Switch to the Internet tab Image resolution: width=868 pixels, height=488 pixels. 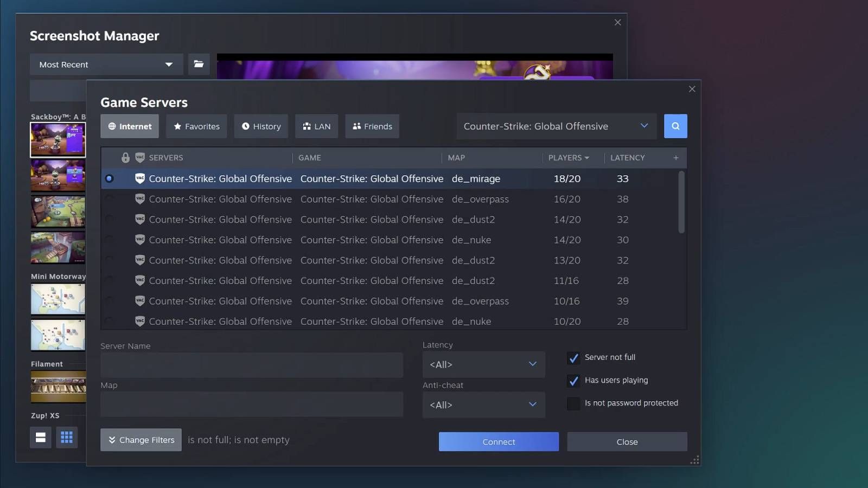[x=130, y=126]
